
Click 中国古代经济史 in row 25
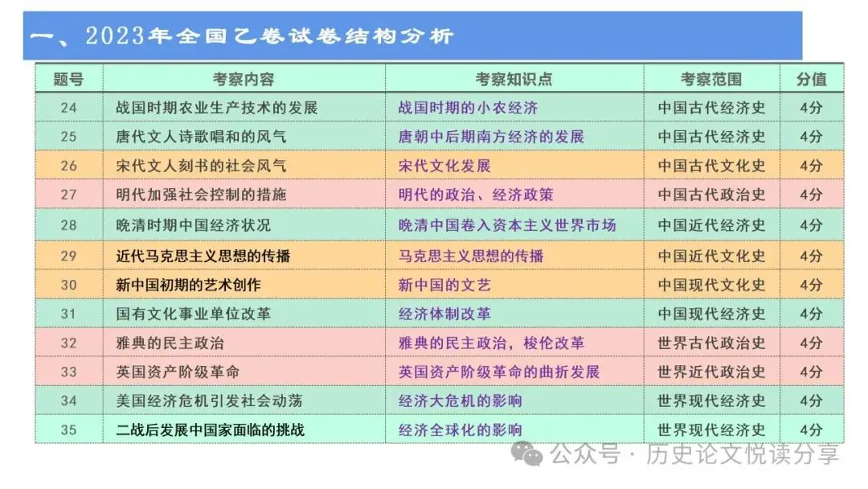tap(711, 136)
